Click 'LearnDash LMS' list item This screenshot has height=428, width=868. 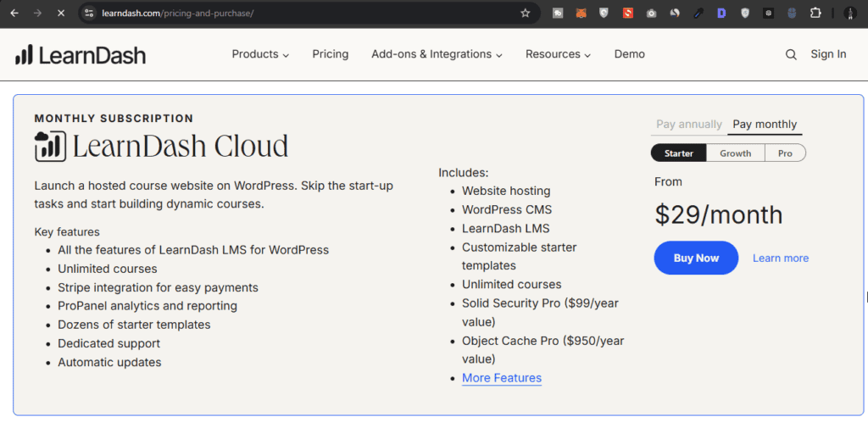click(x=505, y=228)
